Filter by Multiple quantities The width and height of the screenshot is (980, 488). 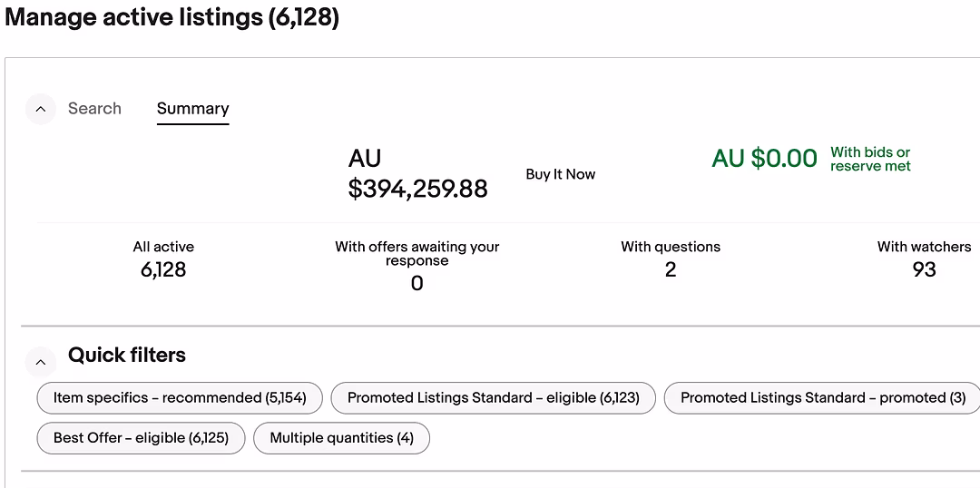pyautogui.click(x=342, y=438)
